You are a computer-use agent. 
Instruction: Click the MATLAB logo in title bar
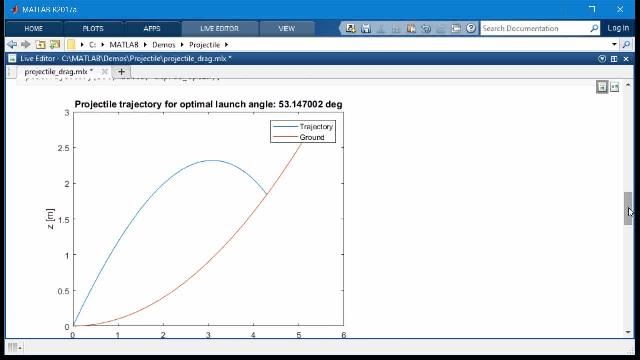(x=15, y=9)
